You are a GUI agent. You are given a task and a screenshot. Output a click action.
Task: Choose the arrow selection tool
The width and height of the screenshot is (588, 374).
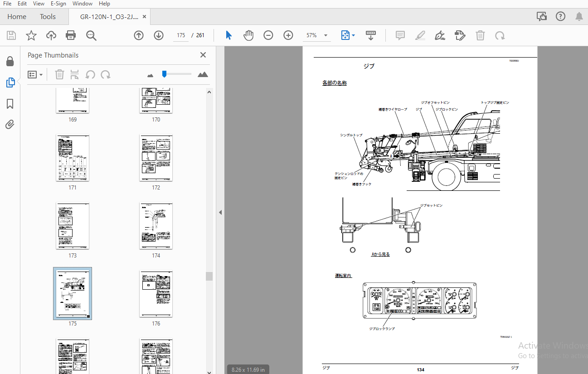[x=228, y=35]
